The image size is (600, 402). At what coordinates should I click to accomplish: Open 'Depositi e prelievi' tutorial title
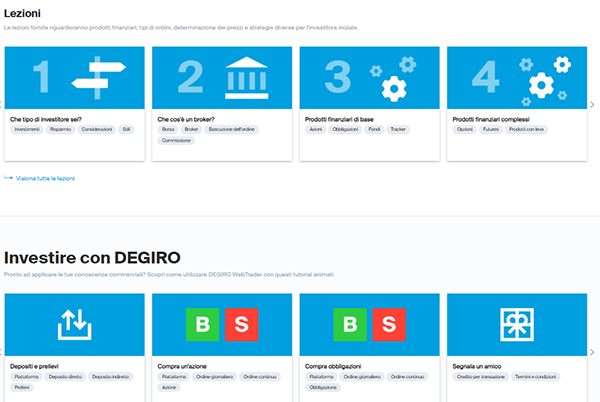(x=34, y=366)
